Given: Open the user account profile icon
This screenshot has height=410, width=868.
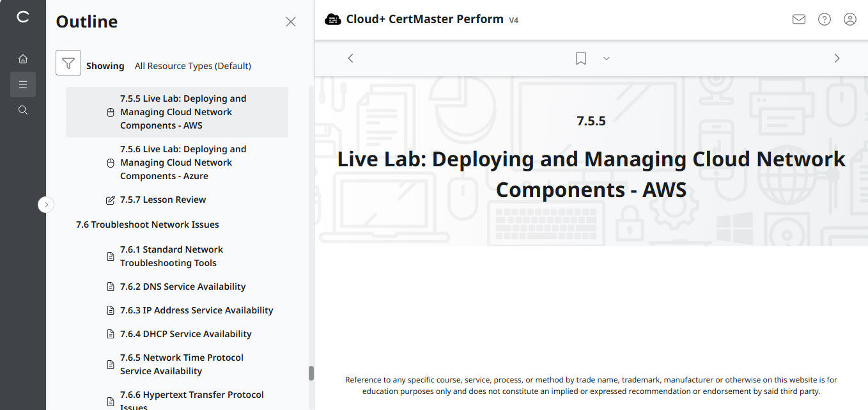Looking at the screenshot, I should [x=849, y=19].
